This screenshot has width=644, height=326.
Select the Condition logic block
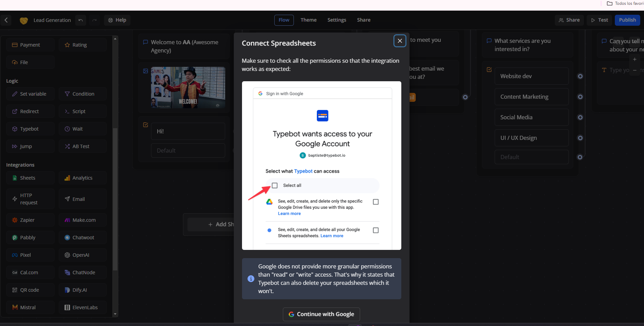pyautogui.click(x=82, y=94)
